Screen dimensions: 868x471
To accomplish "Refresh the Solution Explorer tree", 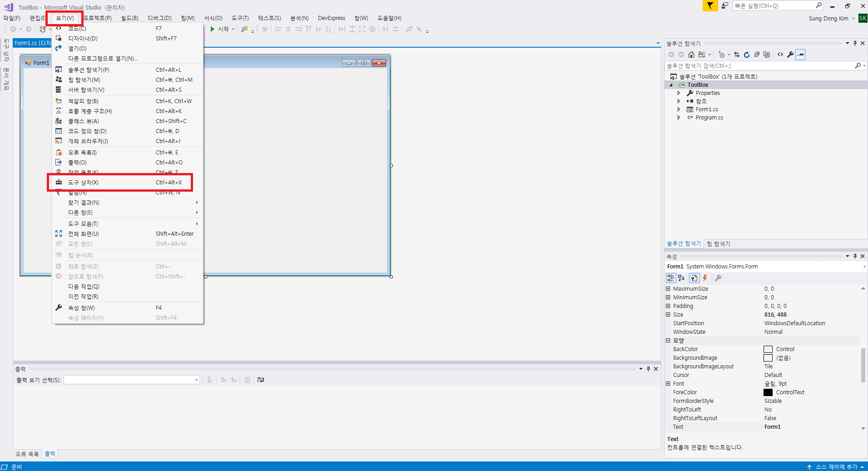I will coord(747,55).
